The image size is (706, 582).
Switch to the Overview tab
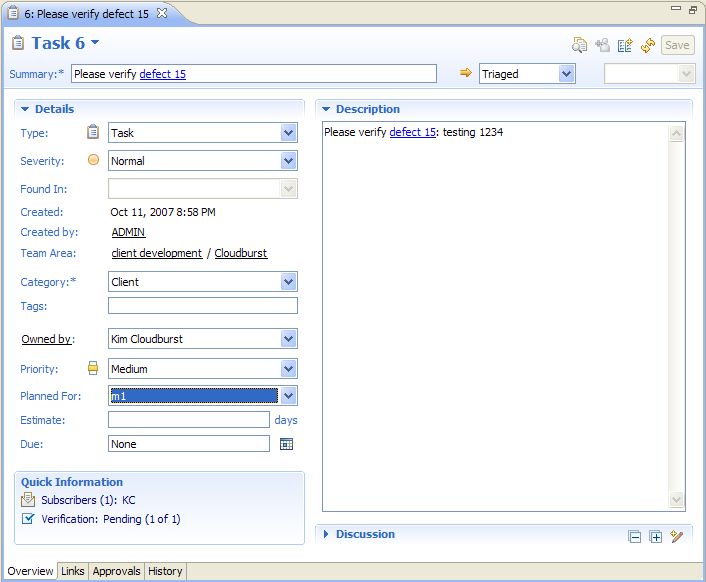[x=30, y=571]
